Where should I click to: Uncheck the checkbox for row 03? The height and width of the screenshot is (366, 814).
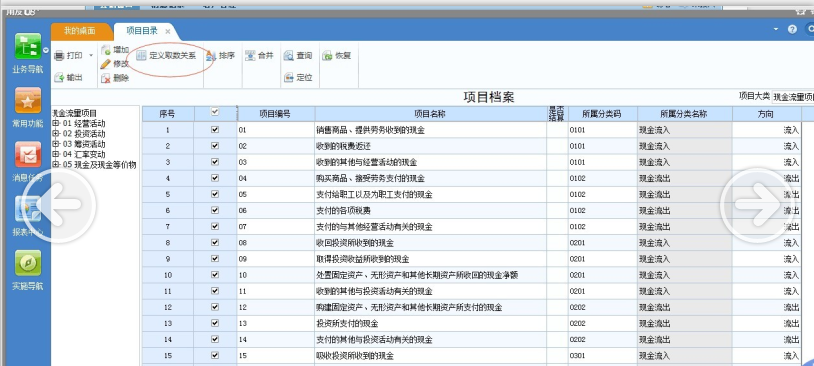tap(215, 162)
